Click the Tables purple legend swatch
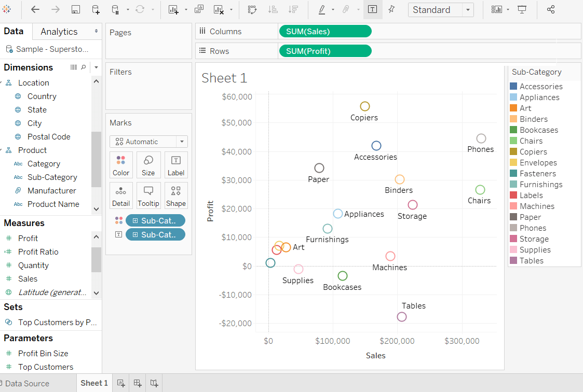The width and height of the screenshot is (583, 392). [513, 261]
